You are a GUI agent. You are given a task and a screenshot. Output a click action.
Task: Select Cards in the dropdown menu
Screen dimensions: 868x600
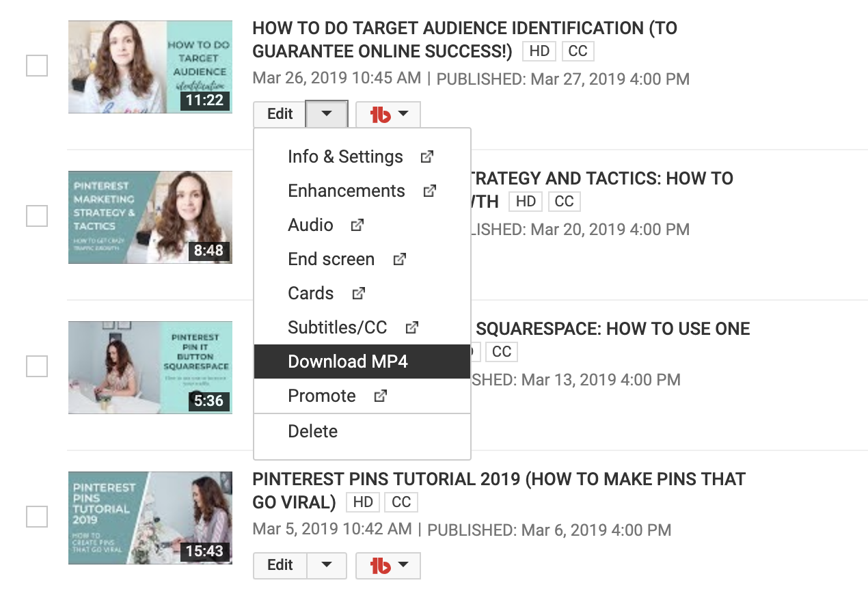362,293
